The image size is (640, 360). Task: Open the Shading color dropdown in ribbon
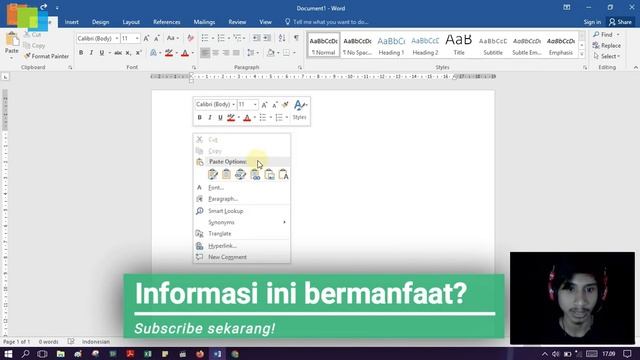tap(278, 53)
